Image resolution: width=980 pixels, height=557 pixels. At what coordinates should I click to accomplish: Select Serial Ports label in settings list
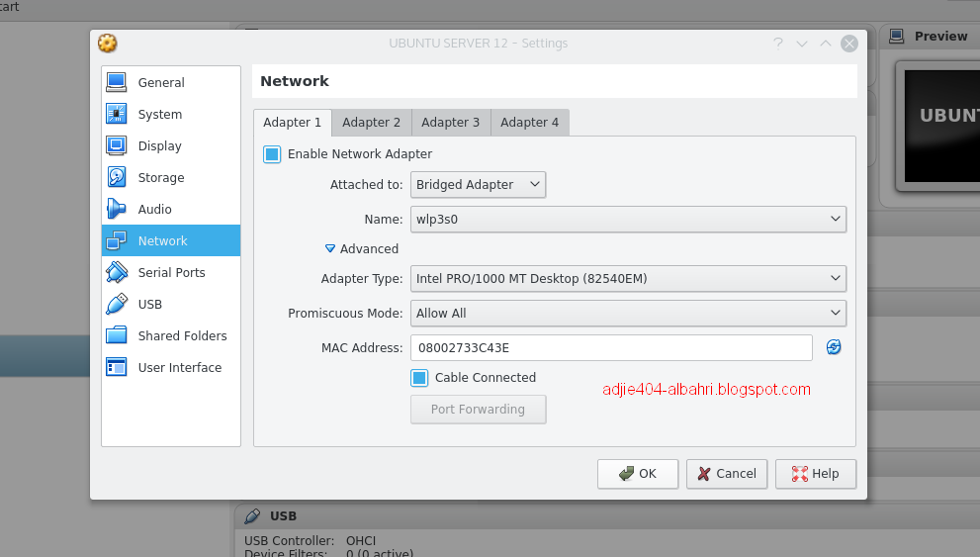(171, 272)
